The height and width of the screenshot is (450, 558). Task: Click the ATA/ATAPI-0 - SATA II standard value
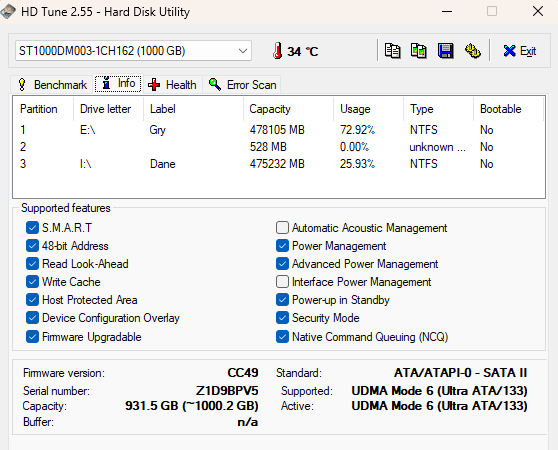[x=460, y=372]
